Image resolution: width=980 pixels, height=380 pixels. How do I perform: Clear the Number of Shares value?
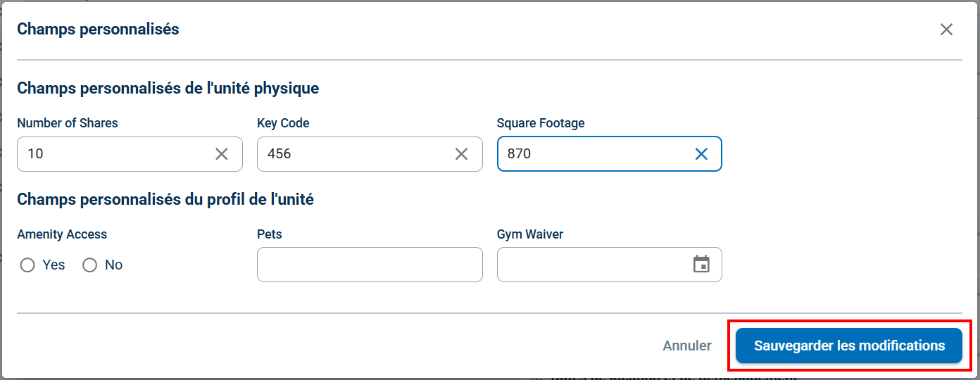pos(222,154)
